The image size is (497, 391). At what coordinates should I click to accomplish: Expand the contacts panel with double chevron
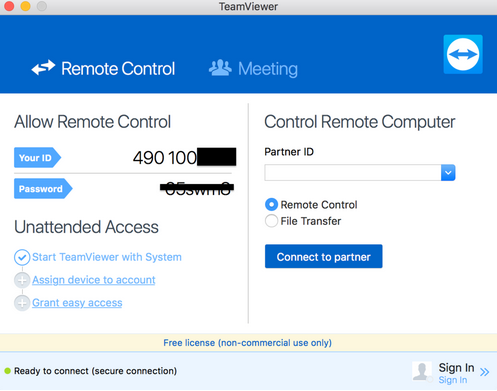coord(485,372)
